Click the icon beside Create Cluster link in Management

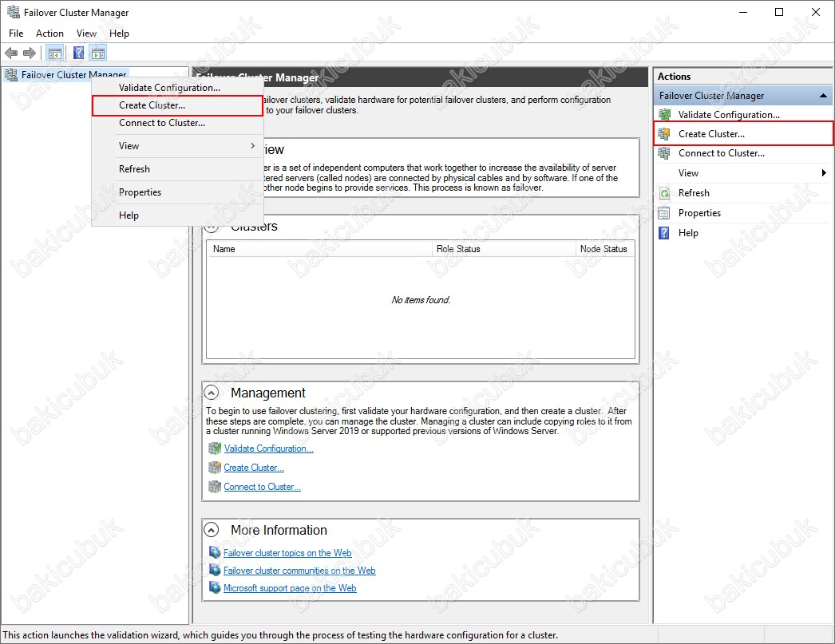tap(215, 468)
